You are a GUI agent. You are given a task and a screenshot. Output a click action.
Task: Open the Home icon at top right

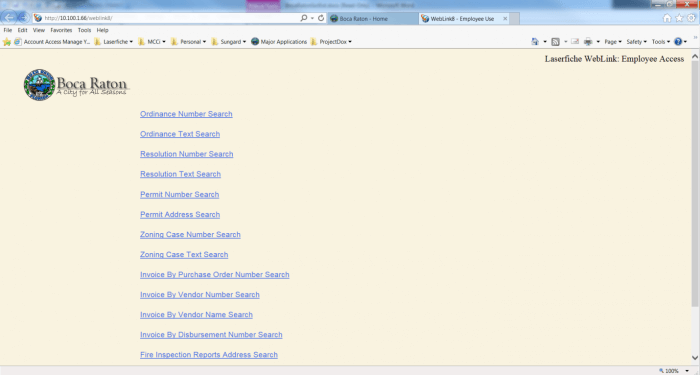tap(667, 18)
